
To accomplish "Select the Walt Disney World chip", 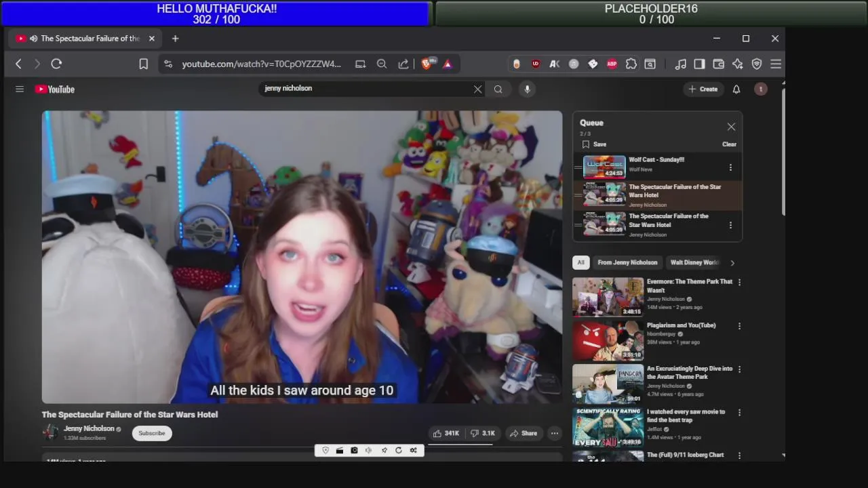I will [694, 262].
